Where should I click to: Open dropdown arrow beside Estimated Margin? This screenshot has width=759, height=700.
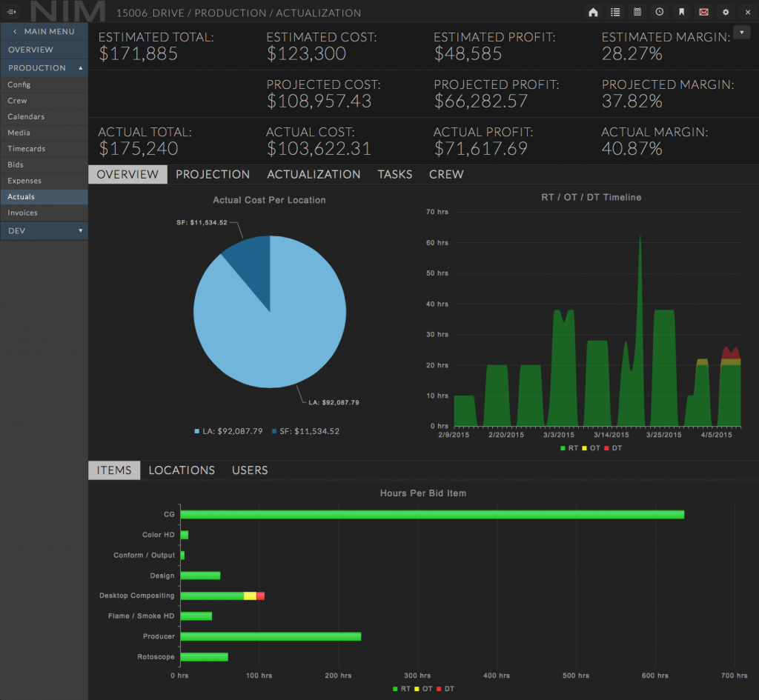click(x=741, y=32)
